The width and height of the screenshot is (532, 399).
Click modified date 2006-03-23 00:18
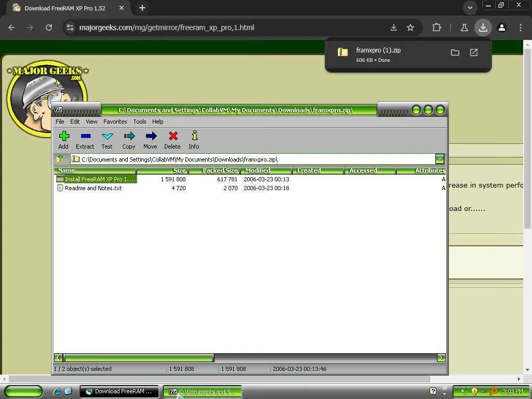point(267,188)
